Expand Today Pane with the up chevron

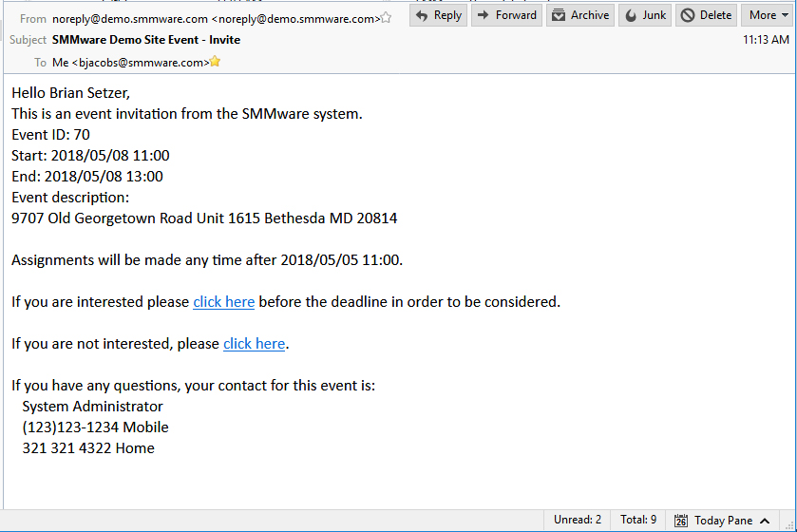[765, 521]
